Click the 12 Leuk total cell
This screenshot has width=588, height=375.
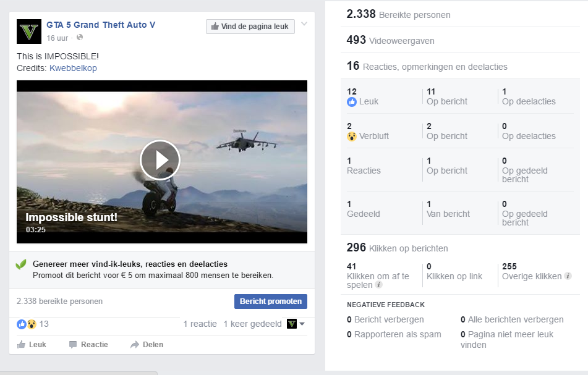click(x=362, y=96)
